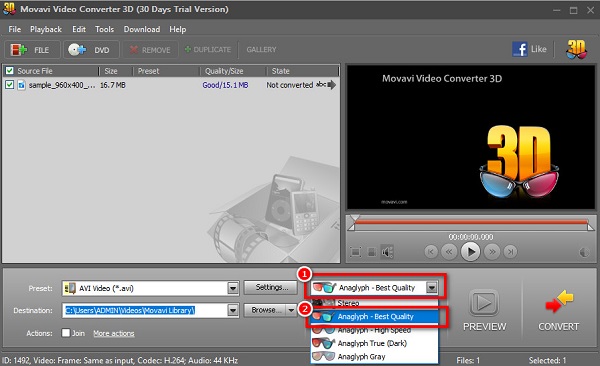Open the Download menu

click(x=142, y=29)
